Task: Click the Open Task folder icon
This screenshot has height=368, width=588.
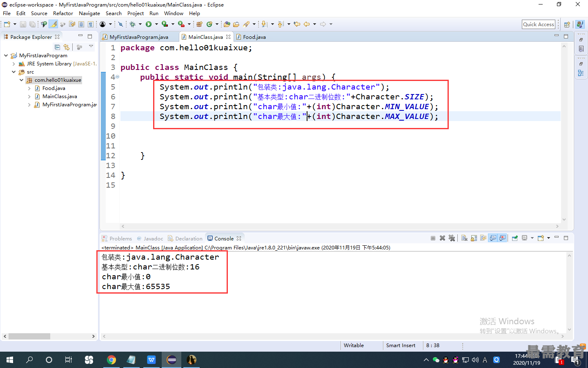Action: [236, 24]
